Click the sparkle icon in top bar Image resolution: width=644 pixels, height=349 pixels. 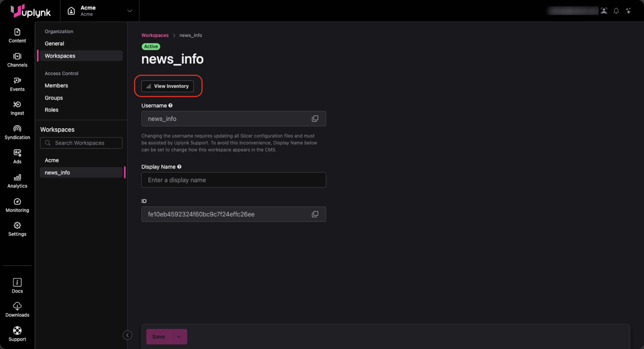pyautogui.click(x=628, y=11)
